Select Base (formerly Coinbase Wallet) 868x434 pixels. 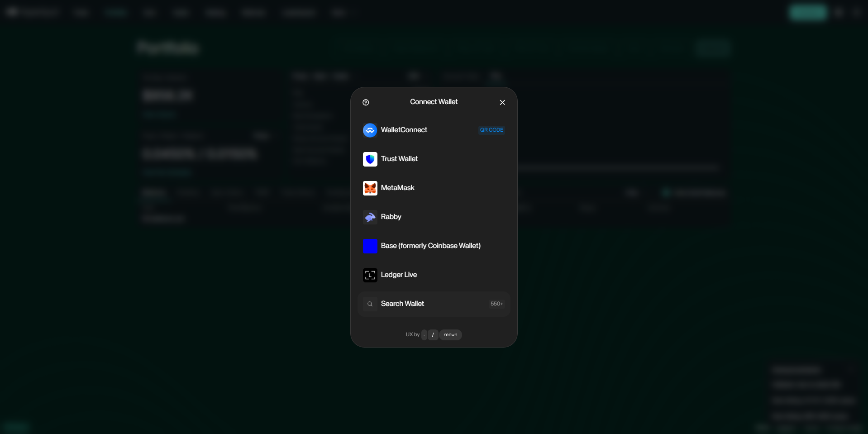coord(434,246)
